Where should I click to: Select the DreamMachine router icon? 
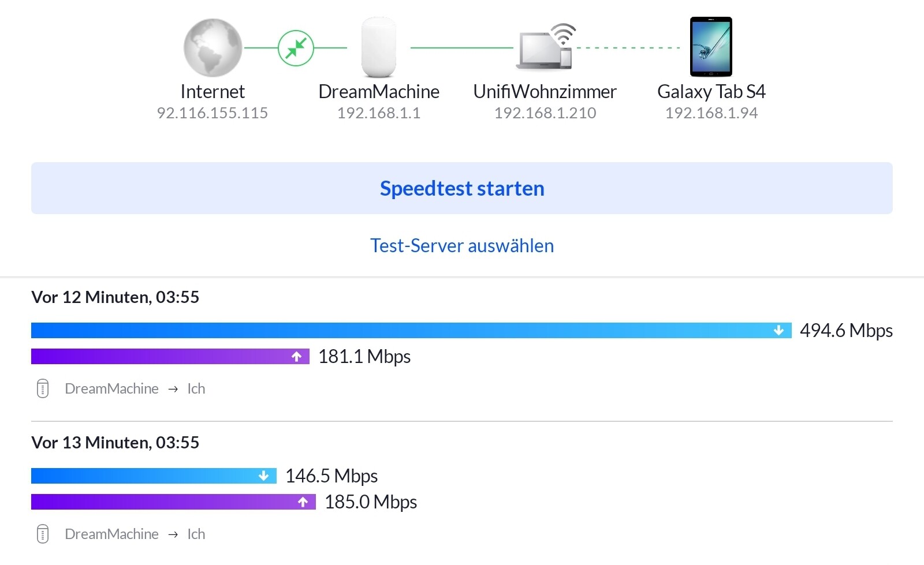pyautogui.click(x=379, y=47)
